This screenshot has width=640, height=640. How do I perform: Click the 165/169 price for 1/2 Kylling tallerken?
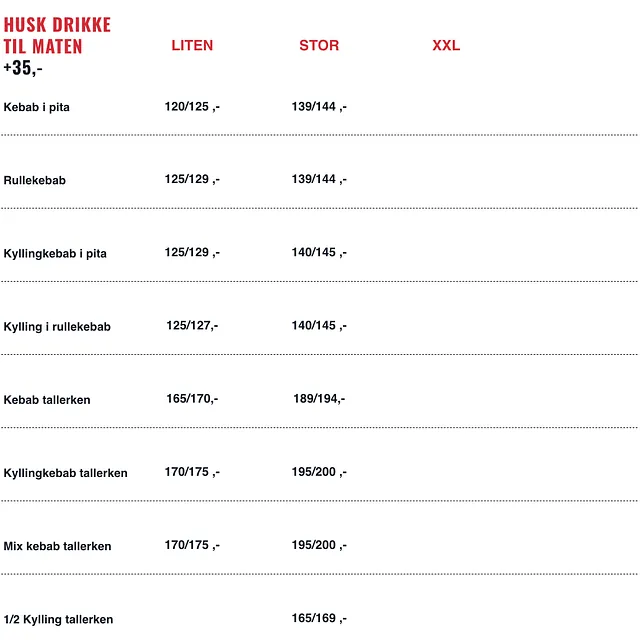pos(319,618)
